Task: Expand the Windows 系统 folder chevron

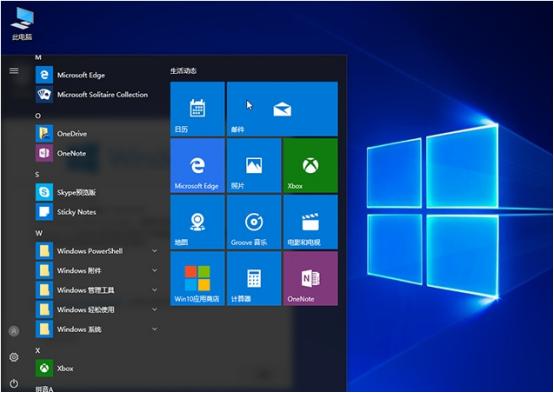Action: point(155,329)
